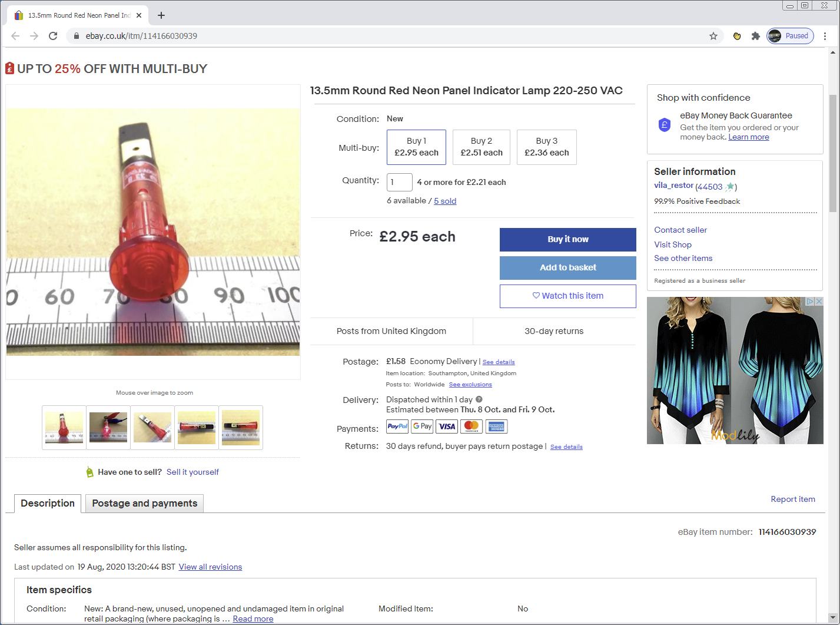This screenshot has width=840, height=625.
Task: Select the Visa payment icon
Action: tap(446, 426)
